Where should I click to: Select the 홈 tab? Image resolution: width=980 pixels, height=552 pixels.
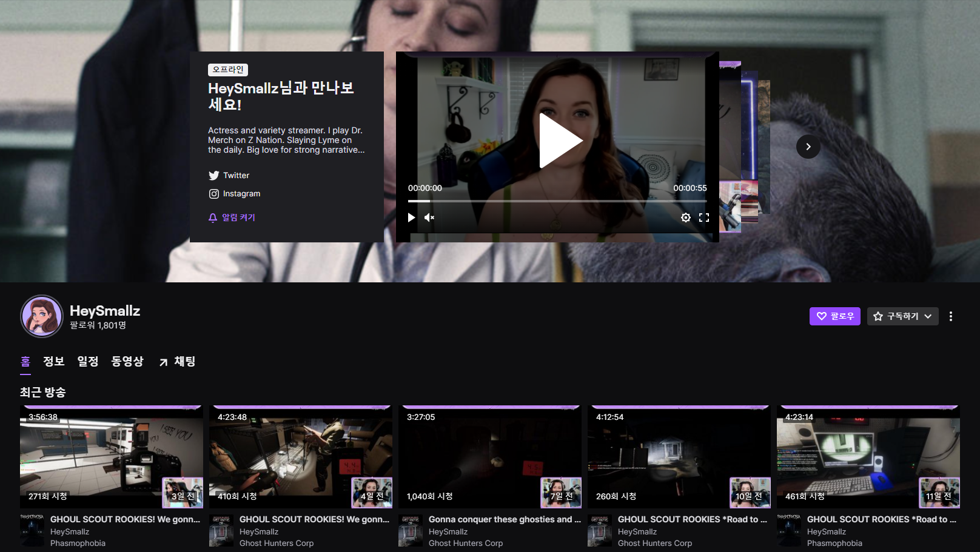coord(25,362)
